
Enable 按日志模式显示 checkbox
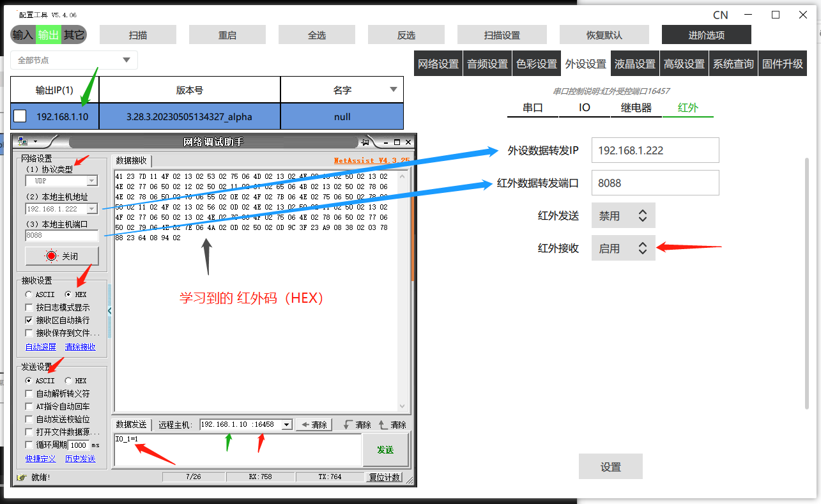tap(29, 307)
